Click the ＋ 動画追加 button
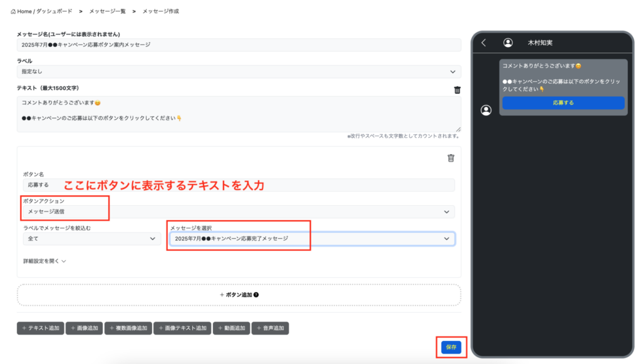Image resolution: width=641 pixels, height=364 pixels. (231, 328)
